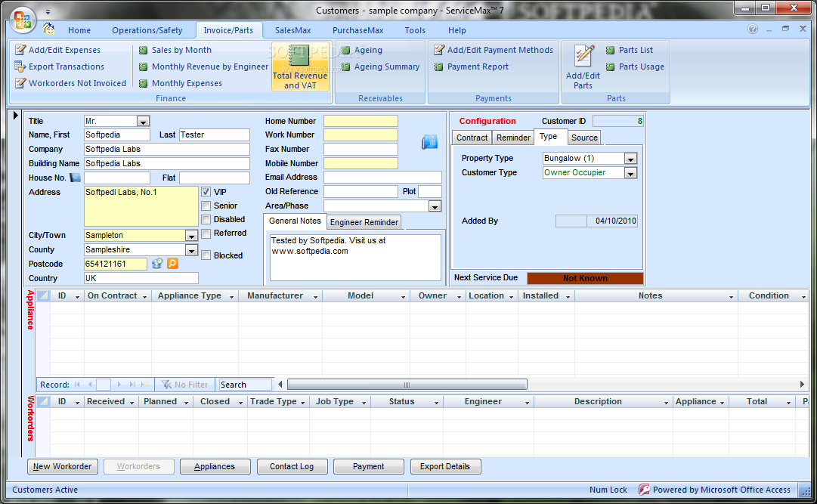Expand the Title dropdown
Image resolution: width=817 pixels, height=504 pixels.
144,122
